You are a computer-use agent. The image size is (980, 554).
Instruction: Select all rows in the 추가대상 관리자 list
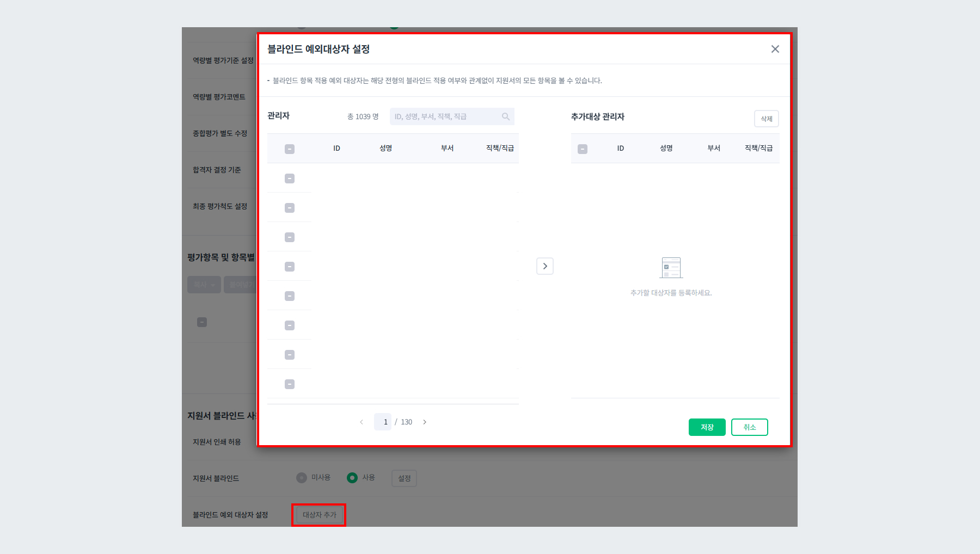(x=583, y=148)
